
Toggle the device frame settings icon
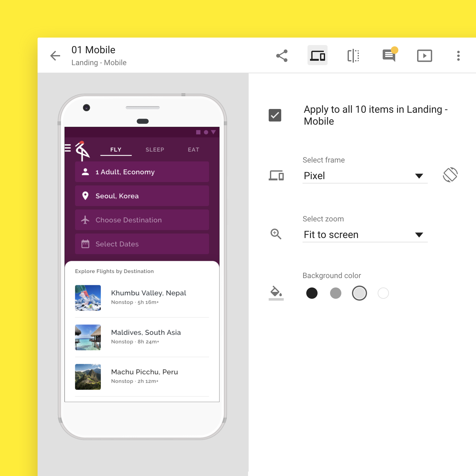(318, 55)
